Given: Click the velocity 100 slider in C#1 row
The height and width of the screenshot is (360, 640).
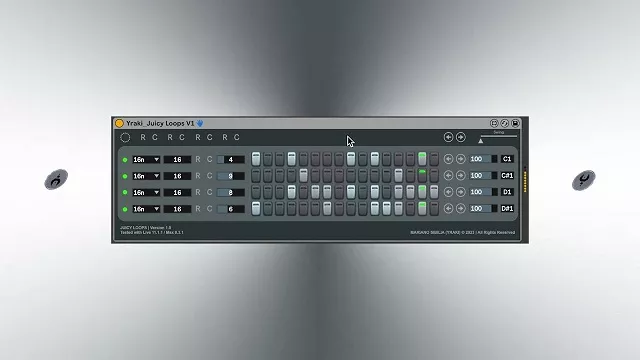Looking at the screenshot, I should [483, 176].
